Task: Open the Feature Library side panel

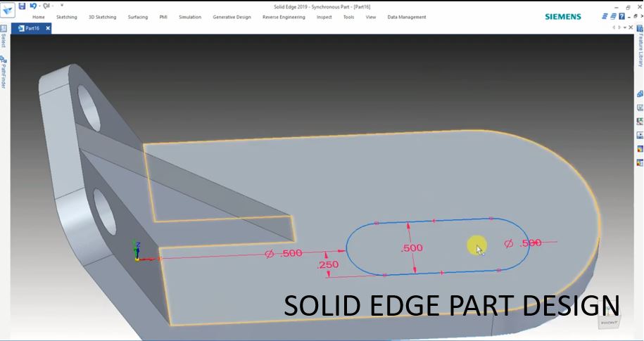Action: [x=640, y=46]
